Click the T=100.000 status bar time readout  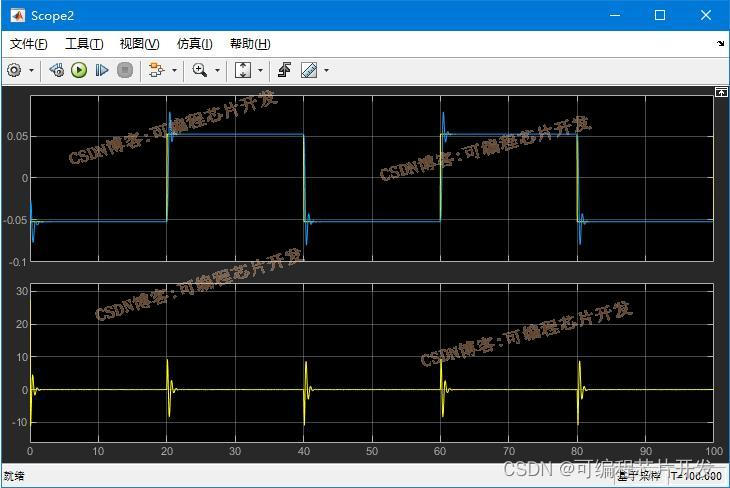click(696, 475)
